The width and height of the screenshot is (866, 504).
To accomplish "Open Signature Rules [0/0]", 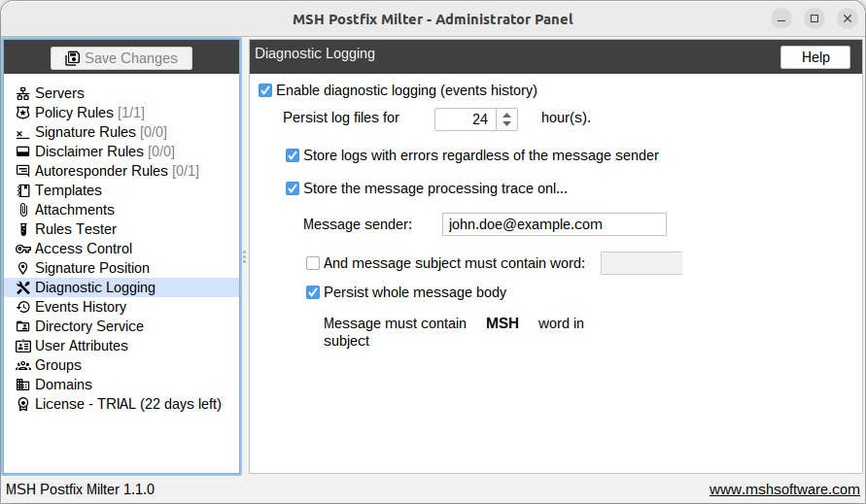I will [100, 132].
